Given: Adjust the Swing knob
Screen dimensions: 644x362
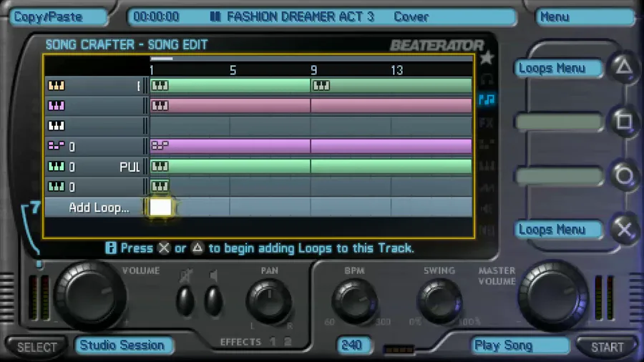Looking at the screenshot, I should click(x=439, y=302).
